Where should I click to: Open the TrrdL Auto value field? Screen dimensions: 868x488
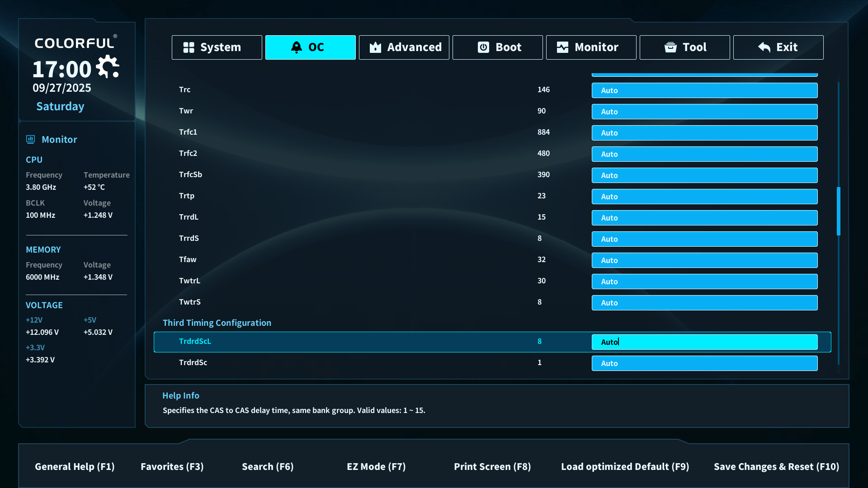click(704, 218)
